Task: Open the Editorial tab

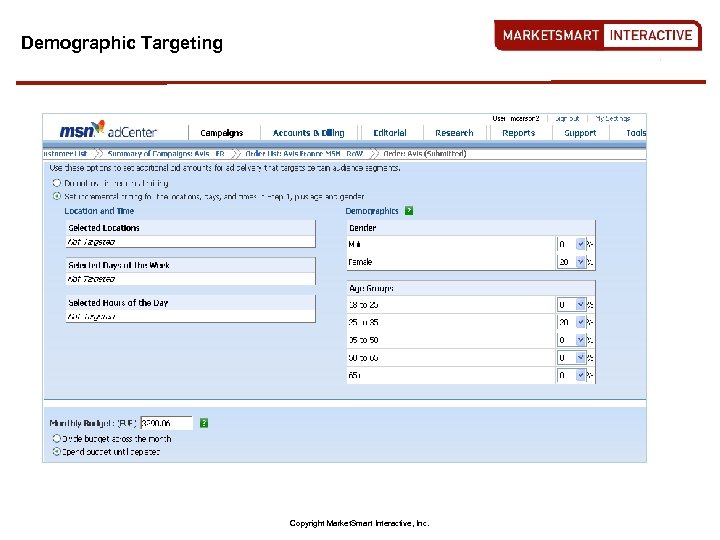Action: tap(390, 133)
